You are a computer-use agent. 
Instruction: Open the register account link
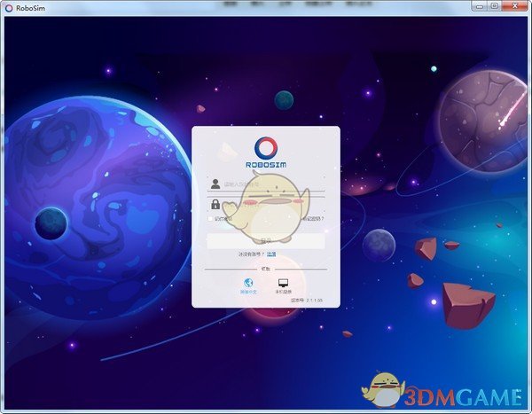(x=271, y=254)
